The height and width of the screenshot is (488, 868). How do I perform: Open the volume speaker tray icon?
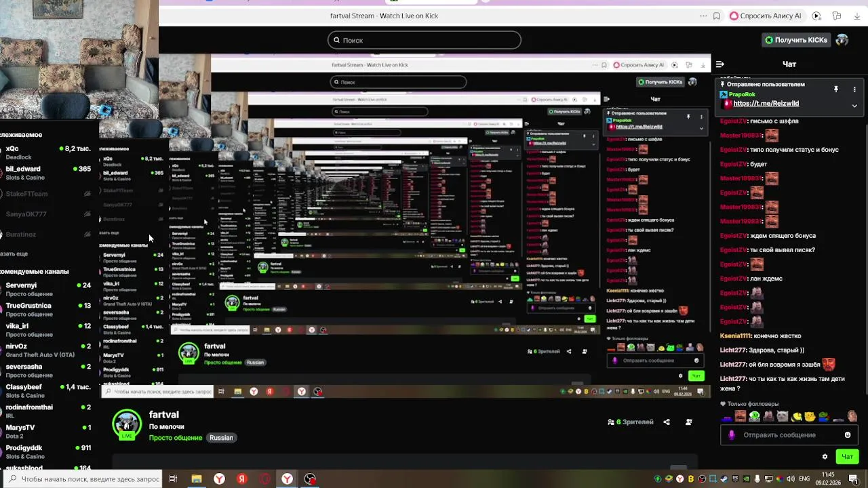pyautogui.click(x=790, y=479)
